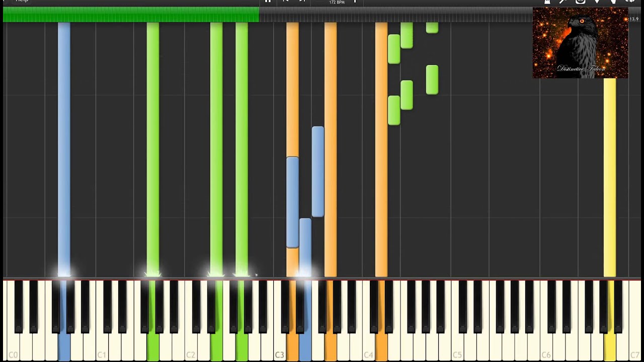Click the Distinctive Falcon thumbnail image
The image size is (644, 362).
580,43
